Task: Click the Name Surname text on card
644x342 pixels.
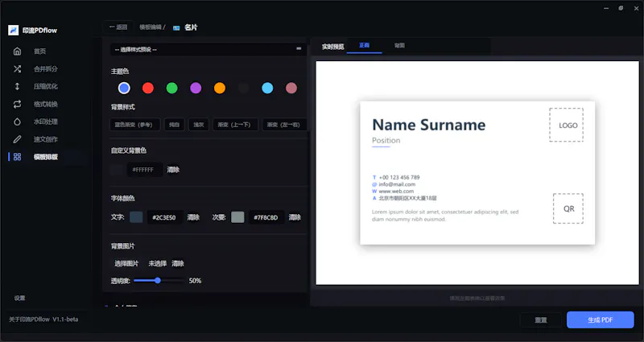Action: [429, 125]
